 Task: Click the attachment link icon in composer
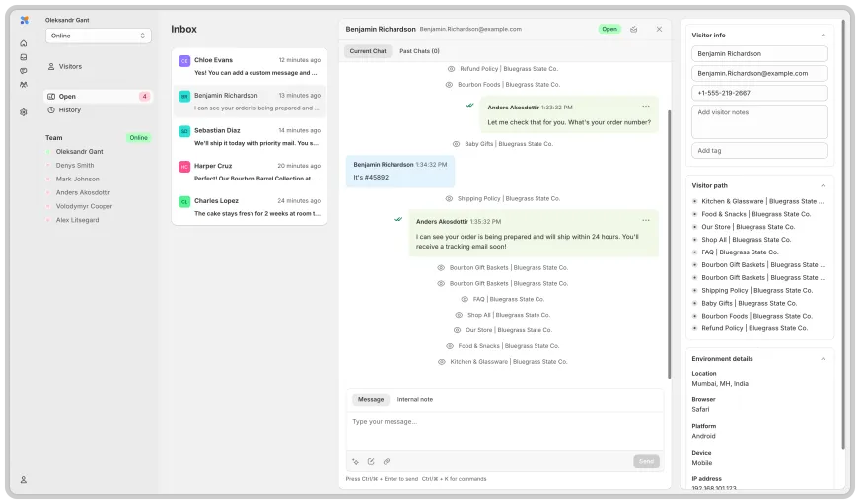(387, 461)
